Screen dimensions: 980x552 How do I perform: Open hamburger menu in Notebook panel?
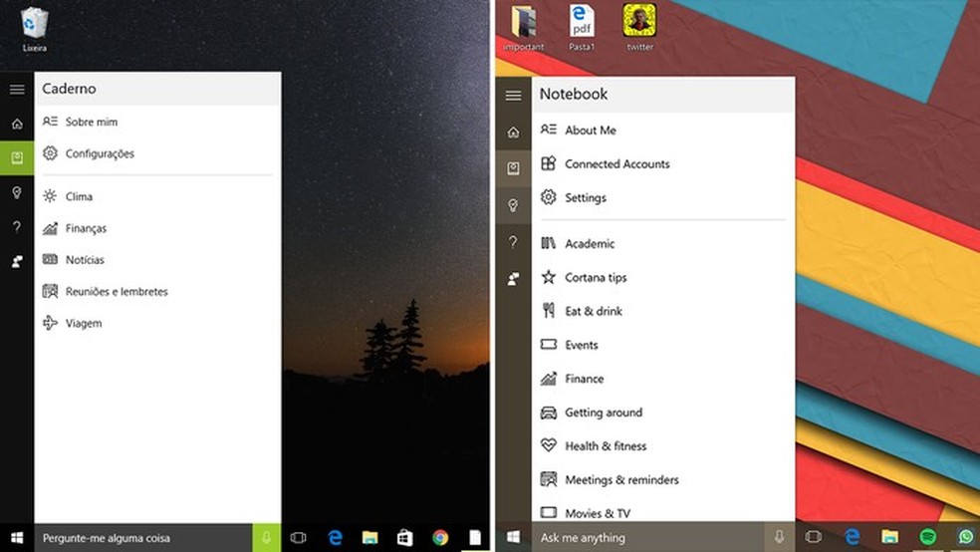click(x=513, y=95)
